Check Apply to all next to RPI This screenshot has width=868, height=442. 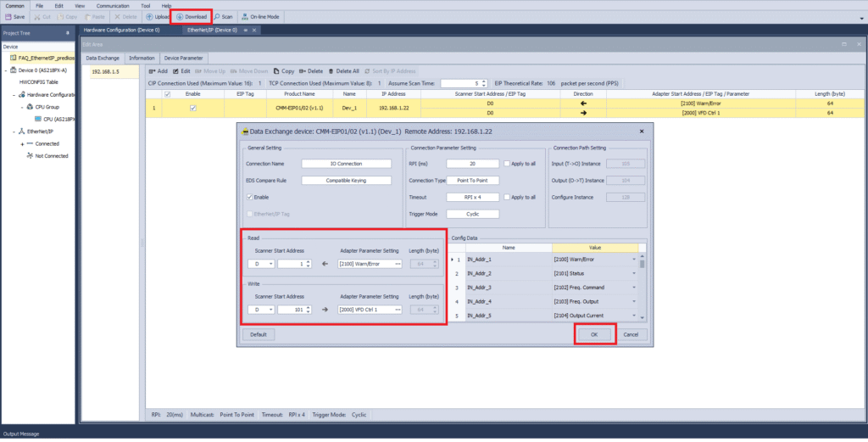(x=505, y=163)
